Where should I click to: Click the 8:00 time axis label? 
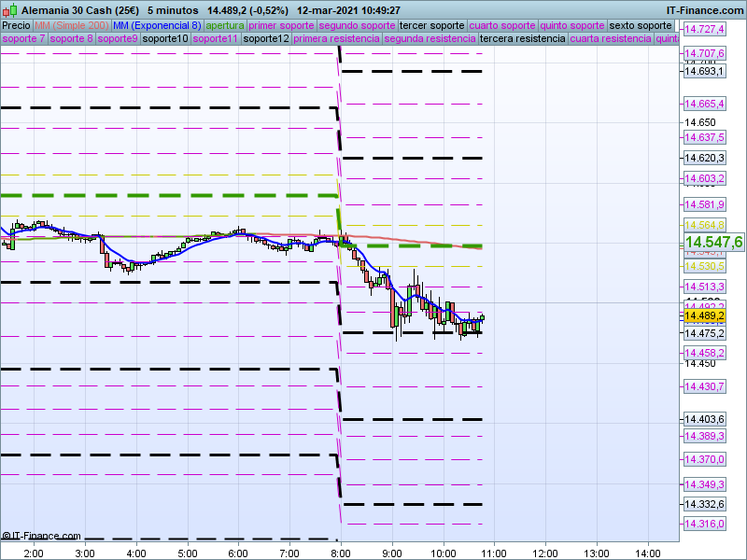[341, 553]
